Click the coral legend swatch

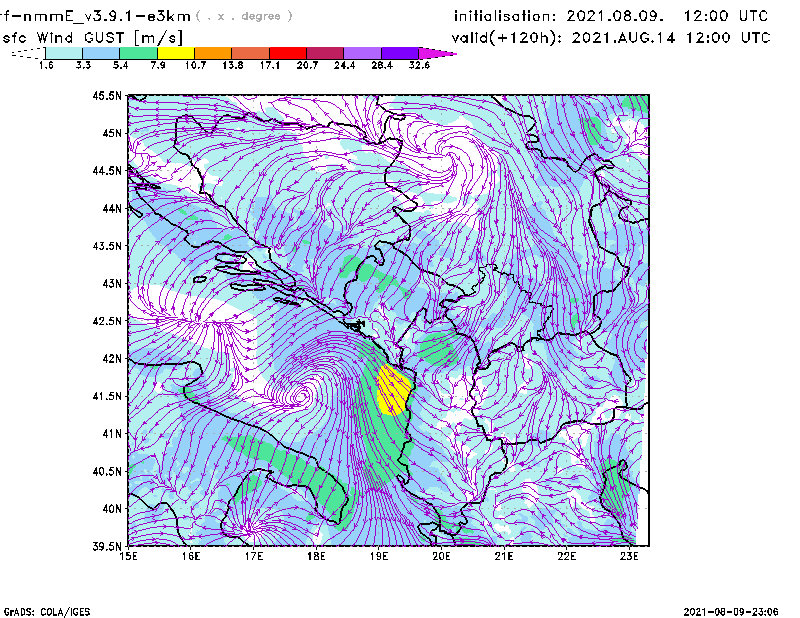point(251,53)
